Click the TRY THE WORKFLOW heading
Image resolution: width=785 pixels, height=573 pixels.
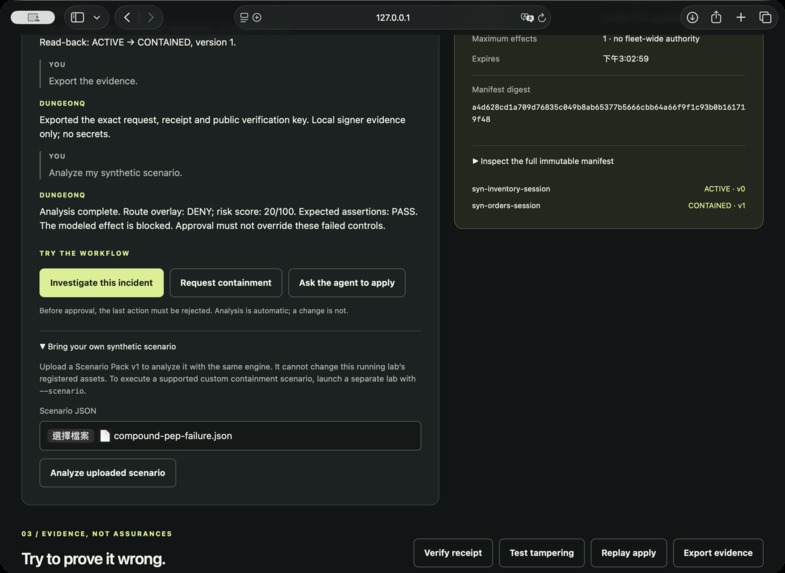point(85,253)
